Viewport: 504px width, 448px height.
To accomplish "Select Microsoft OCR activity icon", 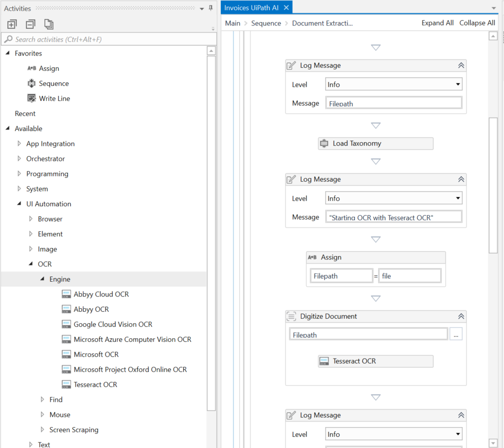I will pyautogui.click(x=66, y=354).
